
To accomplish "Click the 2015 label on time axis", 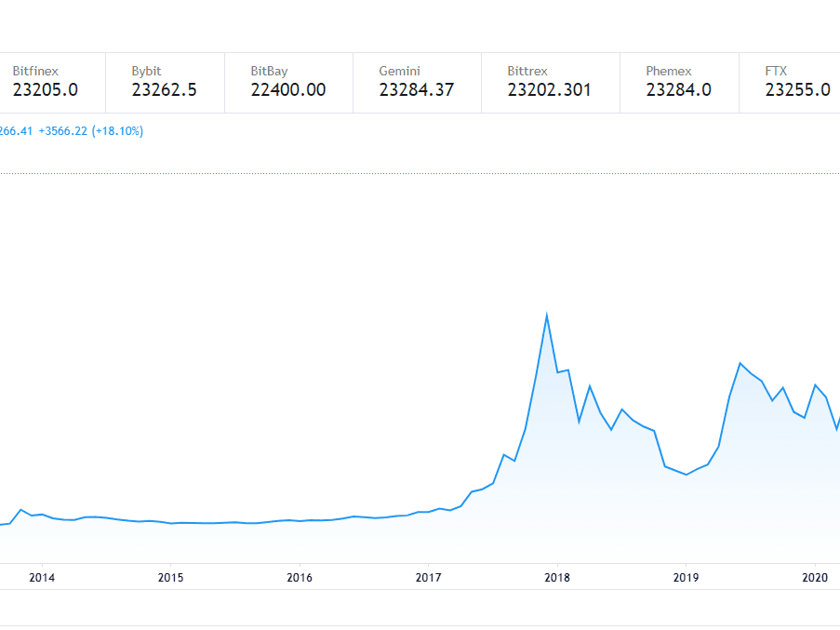I will (170, 578).
